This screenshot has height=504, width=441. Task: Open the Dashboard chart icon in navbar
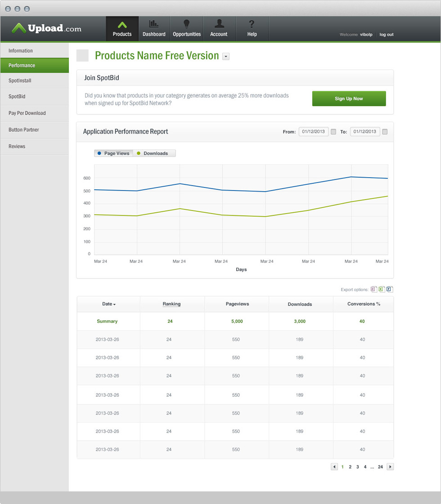[x=154, y=24]
